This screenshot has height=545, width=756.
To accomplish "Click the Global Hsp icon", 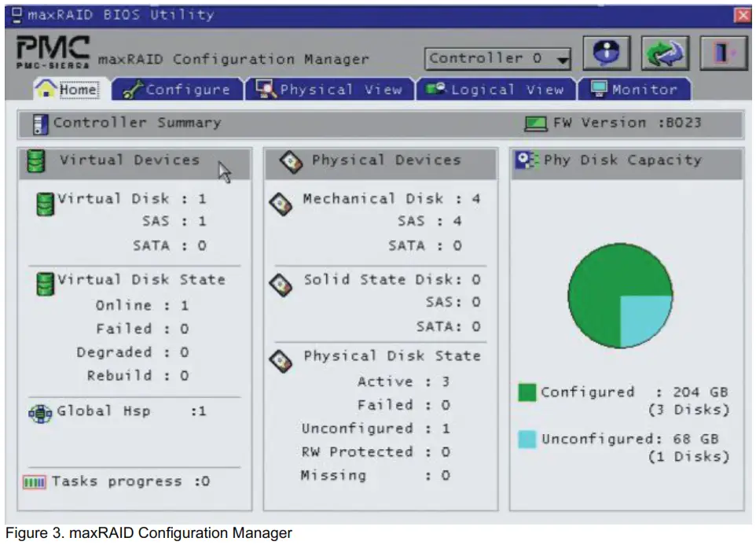I will click(x=41, y=414).
